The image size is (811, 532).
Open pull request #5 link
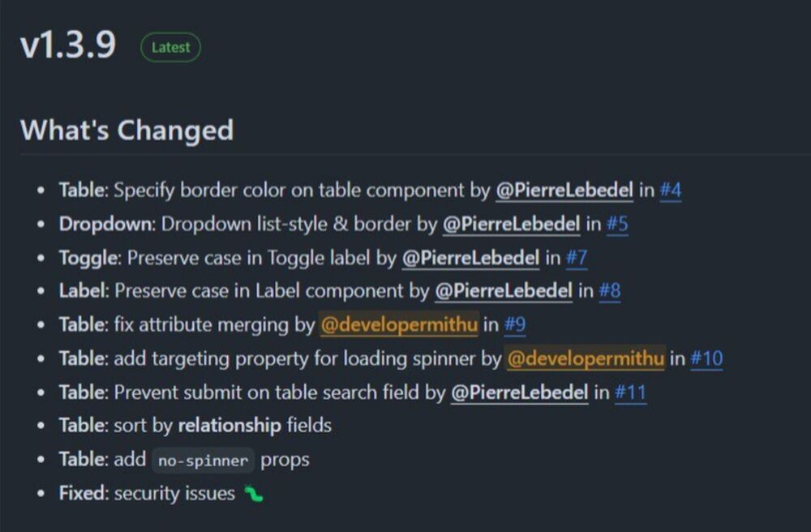click(617, 225)
